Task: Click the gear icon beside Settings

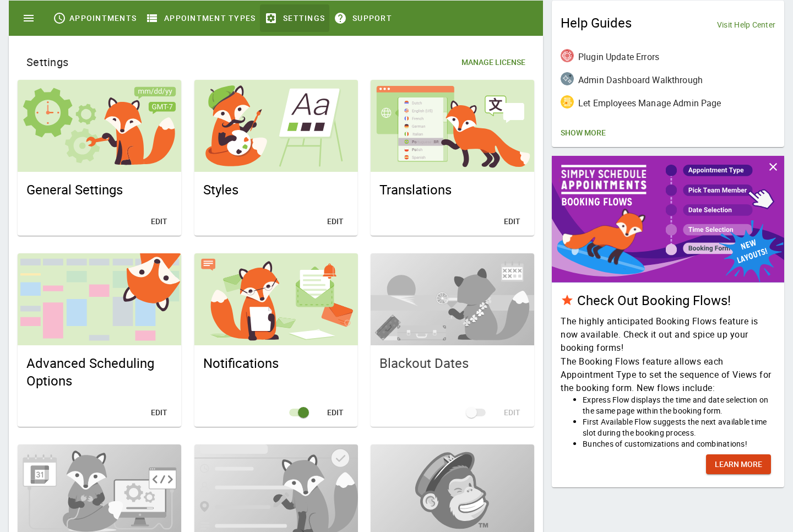Action: (x=271, y=18)
